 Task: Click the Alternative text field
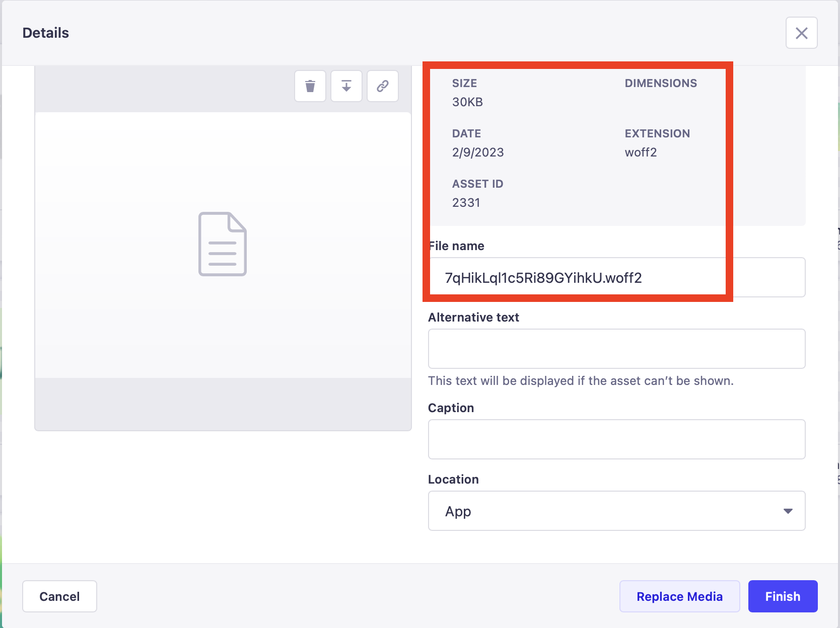pos(616,348)
